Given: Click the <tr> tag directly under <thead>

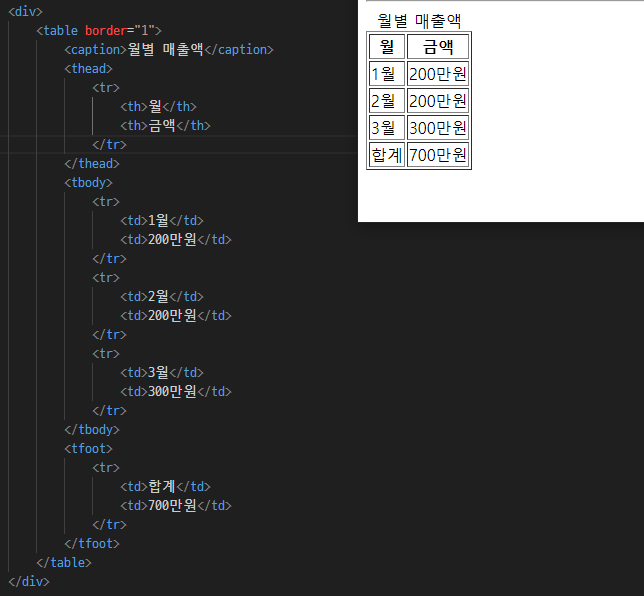Looking at the screenshot, I should click(106, 87).
